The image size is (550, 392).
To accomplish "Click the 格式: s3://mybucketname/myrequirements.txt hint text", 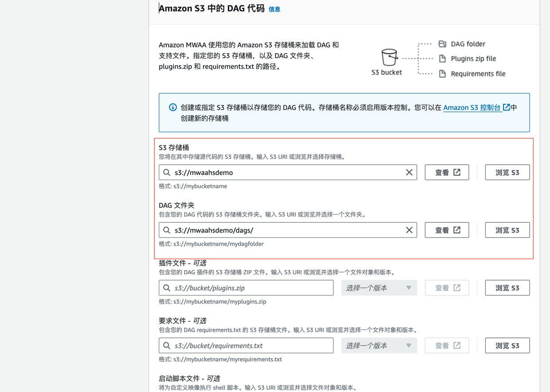I will pyautogui.click(x=220, y=359).
